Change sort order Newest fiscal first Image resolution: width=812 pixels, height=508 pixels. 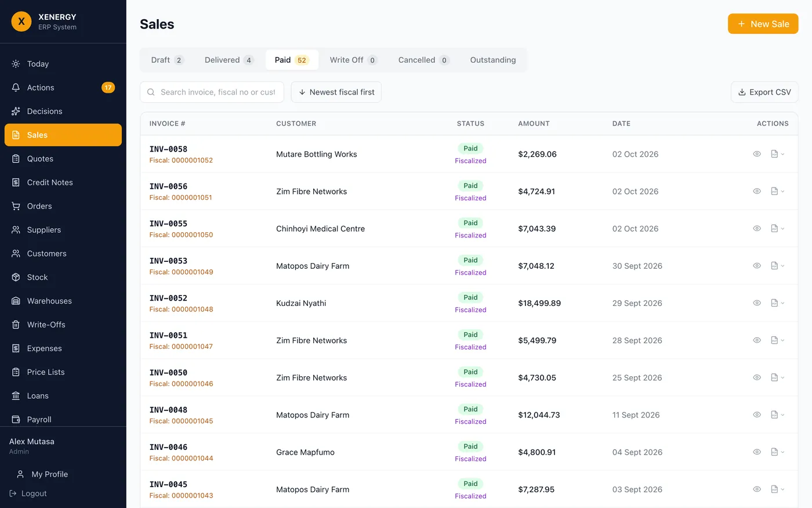tap(336, 92)
